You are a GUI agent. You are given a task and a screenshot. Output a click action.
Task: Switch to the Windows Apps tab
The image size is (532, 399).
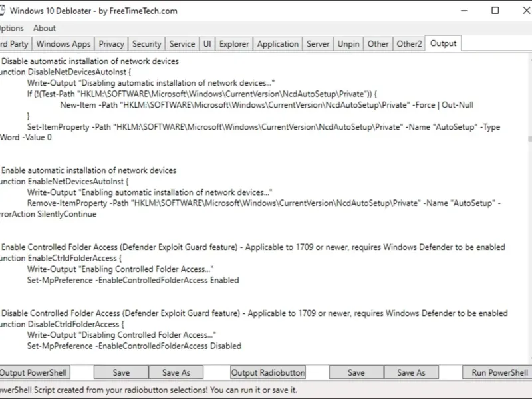63,44
